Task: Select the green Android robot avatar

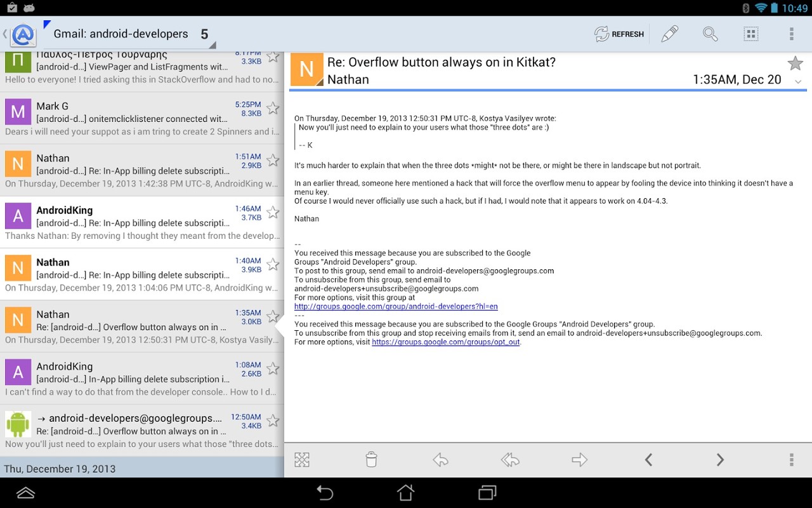Action: coord(18,424)
